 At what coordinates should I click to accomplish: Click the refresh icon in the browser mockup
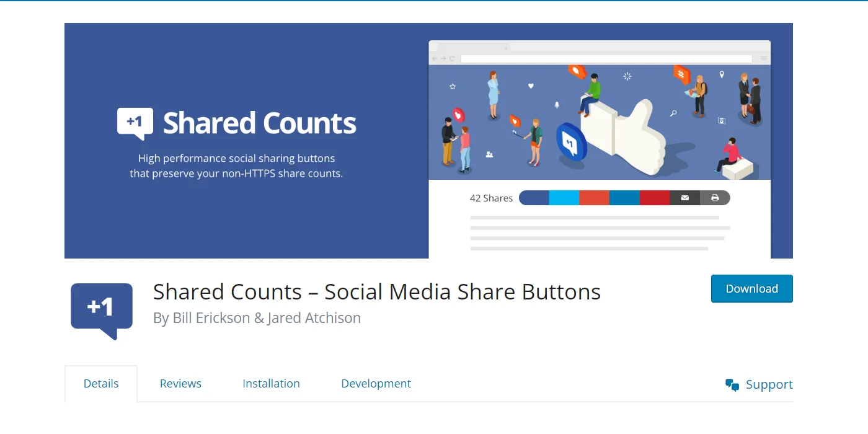[x=452, y=58]
